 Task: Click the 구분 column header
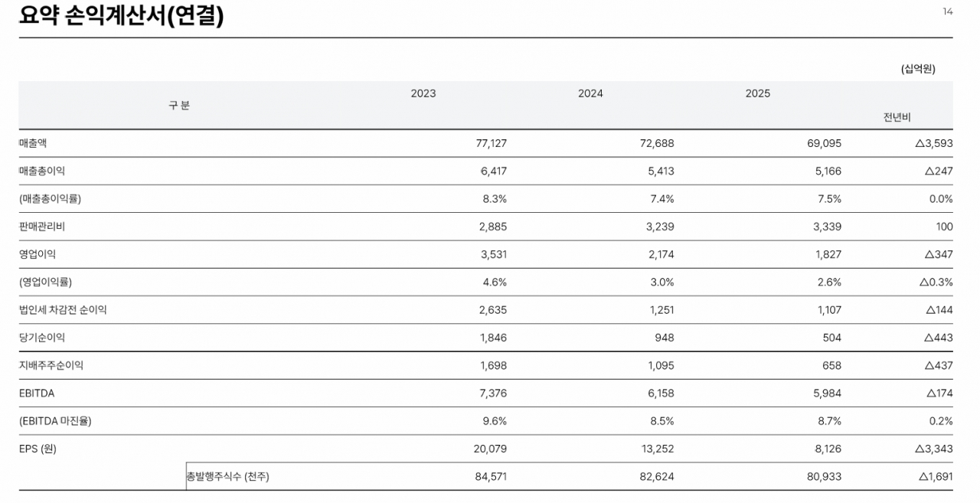[179, 106]
